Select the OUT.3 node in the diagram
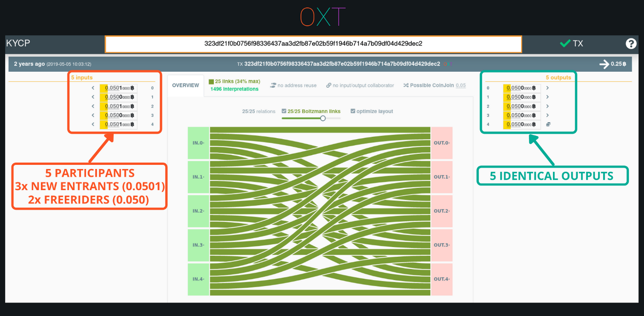The height and width of the screenshot is (316, 644). click(442, 245)
